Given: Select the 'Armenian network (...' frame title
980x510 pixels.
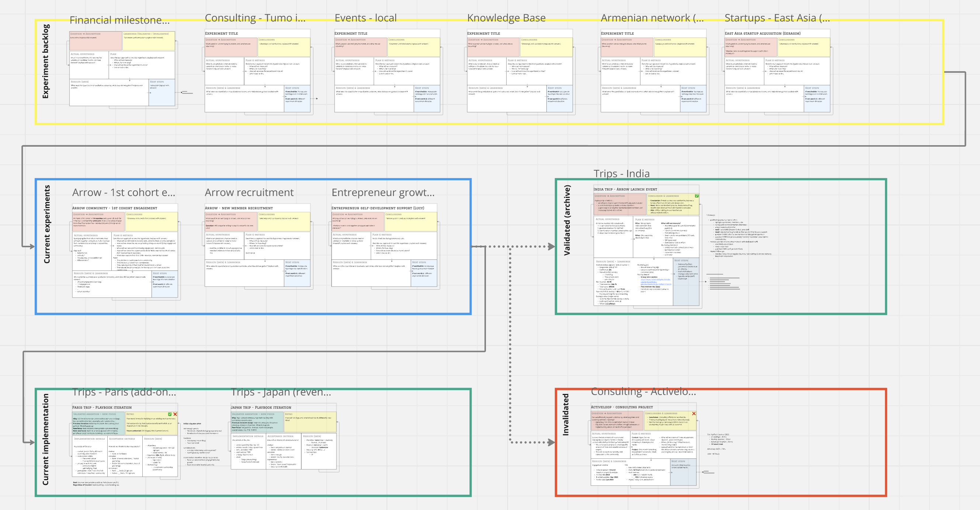Looking at the screenshot, I should [x=652, y=18].
